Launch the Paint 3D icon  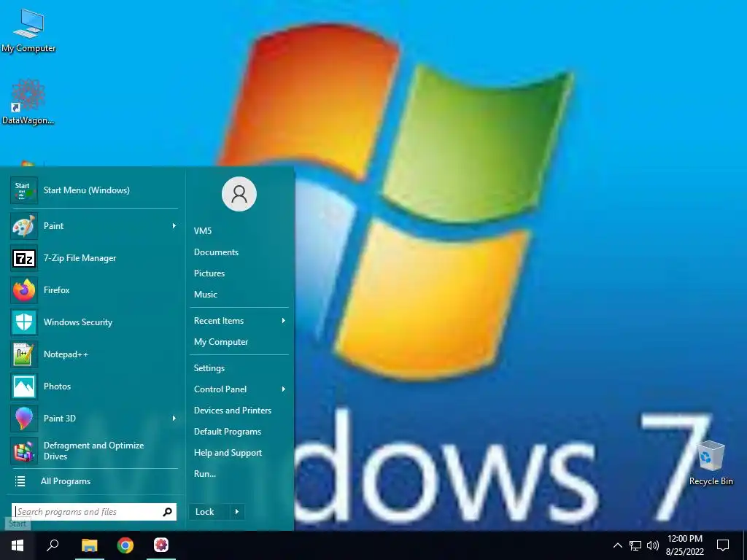(24, 418)
